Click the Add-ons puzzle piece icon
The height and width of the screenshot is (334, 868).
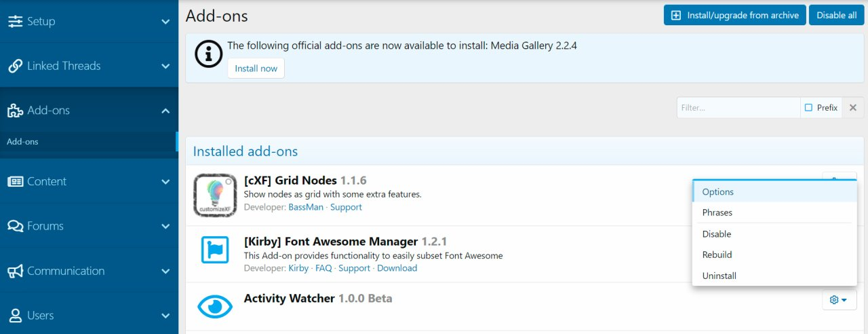coord(15,111)
